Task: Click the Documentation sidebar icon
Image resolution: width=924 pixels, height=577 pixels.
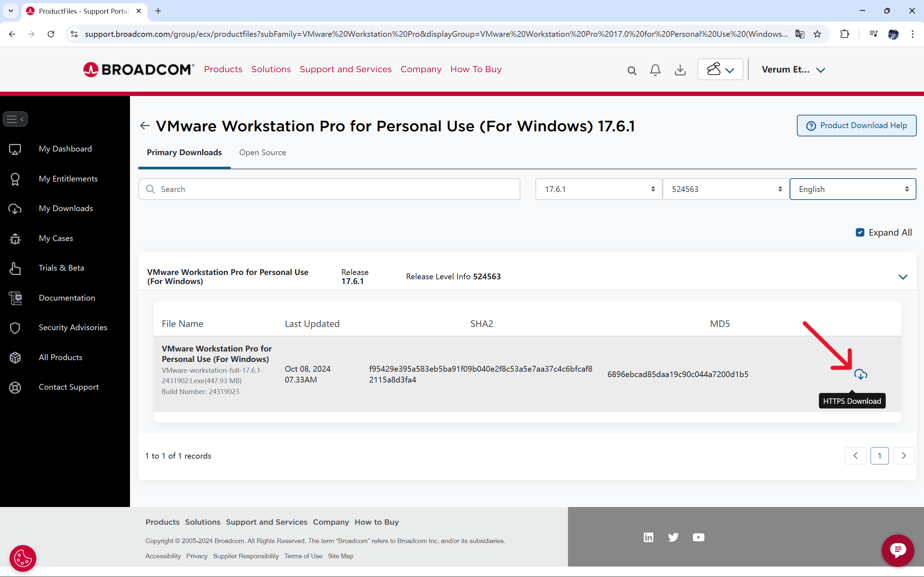Action: [x=15, y=298]
